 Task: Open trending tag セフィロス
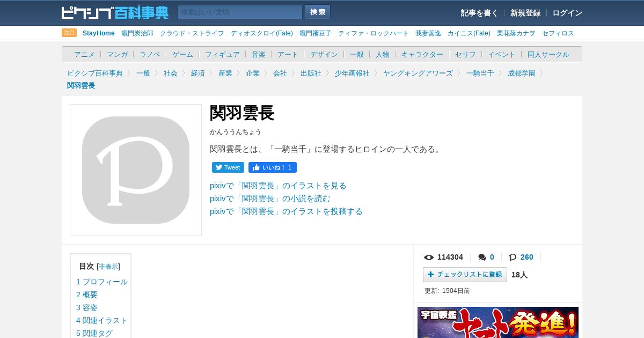558,33
